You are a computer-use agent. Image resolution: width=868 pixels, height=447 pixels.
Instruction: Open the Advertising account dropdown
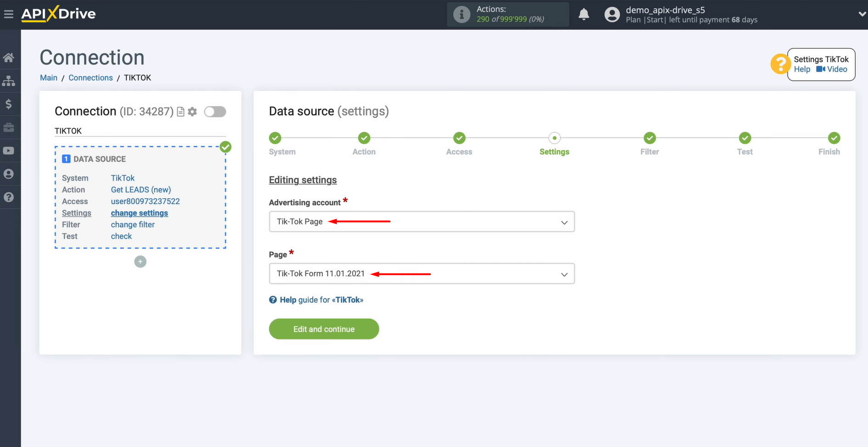(422, 222)
